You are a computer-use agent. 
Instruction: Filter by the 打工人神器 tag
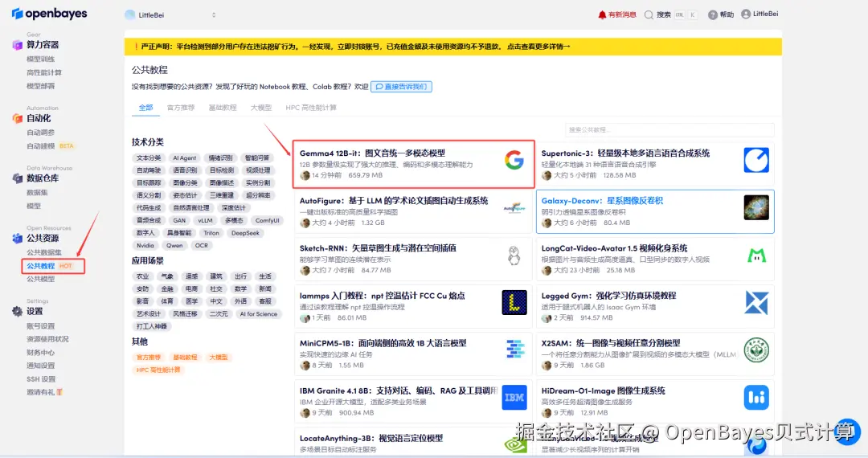click(x=152, y=326)
